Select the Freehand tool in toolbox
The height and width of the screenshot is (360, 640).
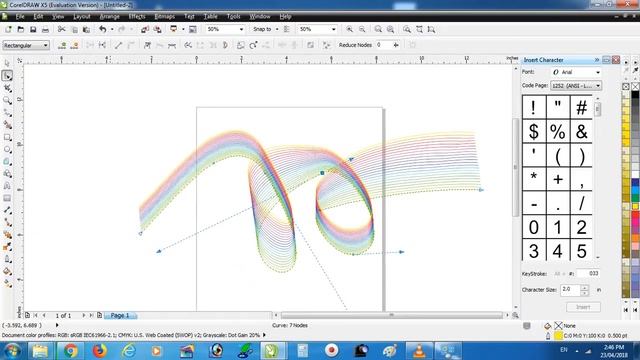coord(7,112)
